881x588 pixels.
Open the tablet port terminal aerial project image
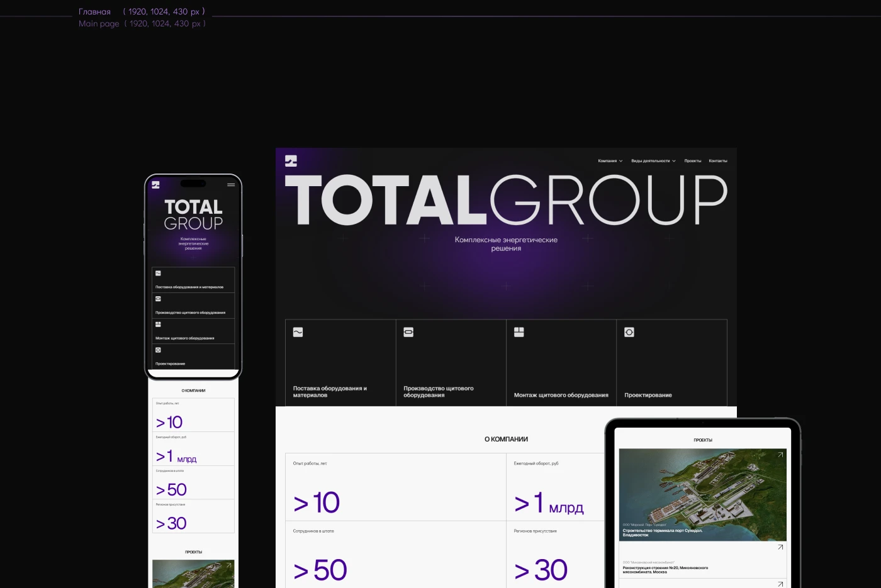pyautogui.click(x=703, y=495)
